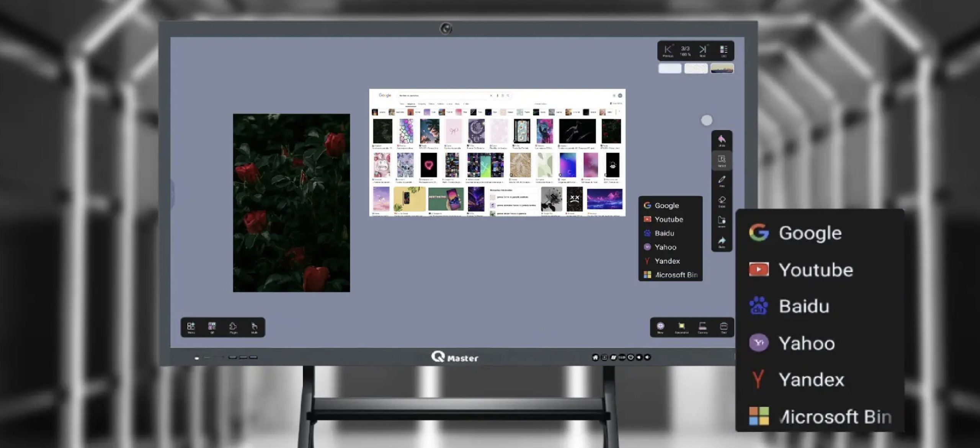Viewport: 980px width, 448px height.
Task: Go to the next whiteboard page
Action: pyautogui.click(x=703, y=51)
